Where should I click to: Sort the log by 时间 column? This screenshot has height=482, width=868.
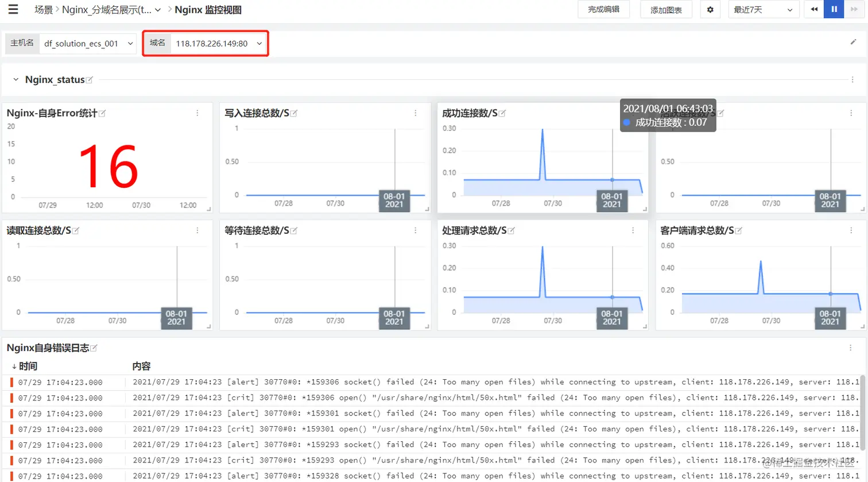click(24, 366)
